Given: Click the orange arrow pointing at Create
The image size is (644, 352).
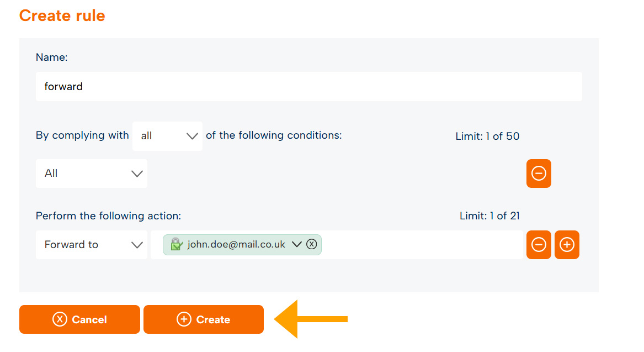Looking at the screenshot, I should (311, 319).
